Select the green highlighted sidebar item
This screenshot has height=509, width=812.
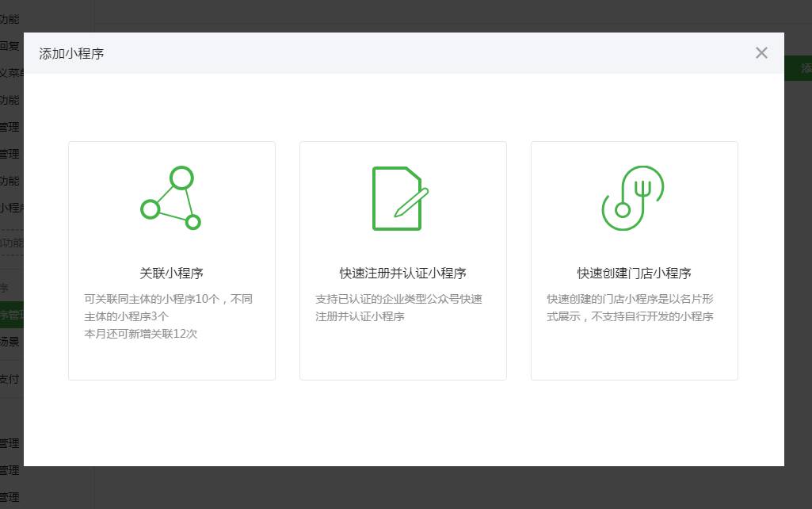point(11,315)
